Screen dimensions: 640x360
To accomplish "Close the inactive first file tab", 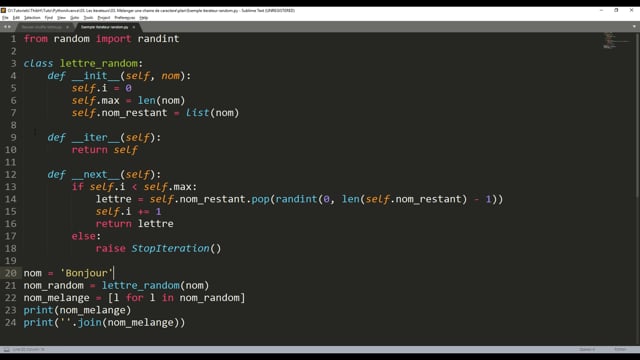I will click(68, 27).
